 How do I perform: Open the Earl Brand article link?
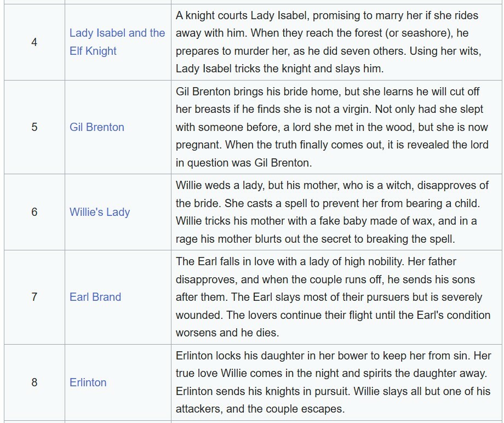click(95, 297)
